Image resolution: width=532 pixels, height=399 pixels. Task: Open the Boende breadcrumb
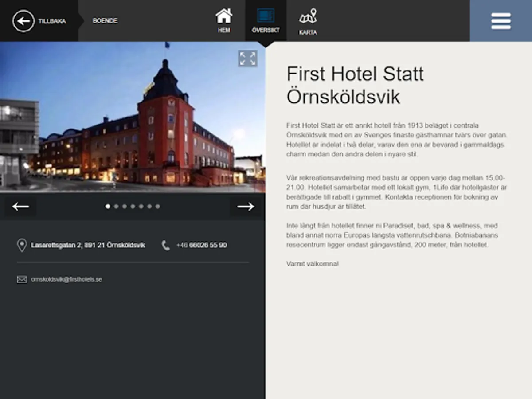tap(105, 21)
